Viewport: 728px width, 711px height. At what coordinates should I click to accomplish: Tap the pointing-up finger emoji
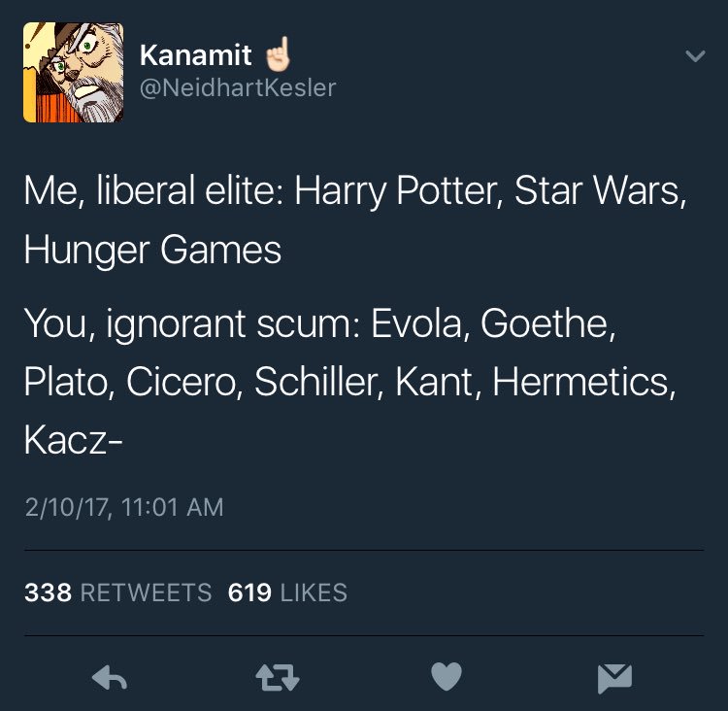tap(278, 53)
